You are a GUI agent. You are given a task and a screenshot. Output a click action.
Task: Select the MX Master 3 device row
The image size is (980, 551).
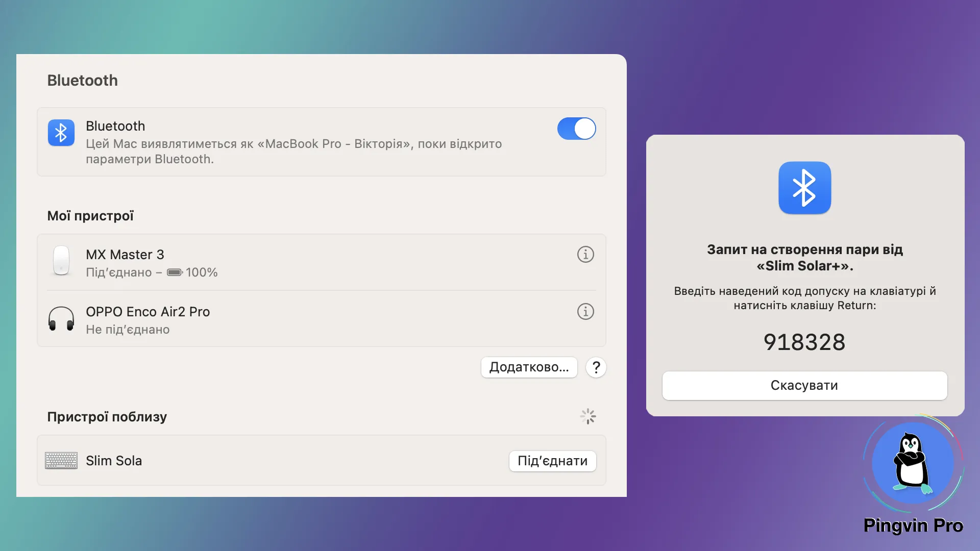322,262
